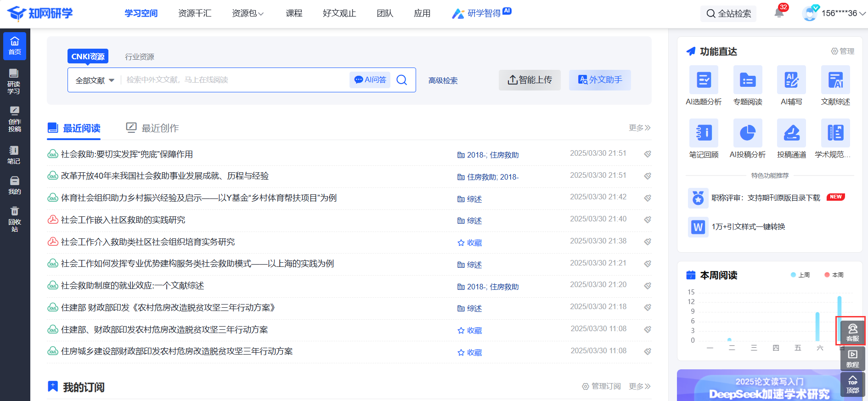
Task: Click star 收藏 for 住建部、财政部印发农村危房改造脱贫攻坚三年行动方案
Action: point(470,330)
